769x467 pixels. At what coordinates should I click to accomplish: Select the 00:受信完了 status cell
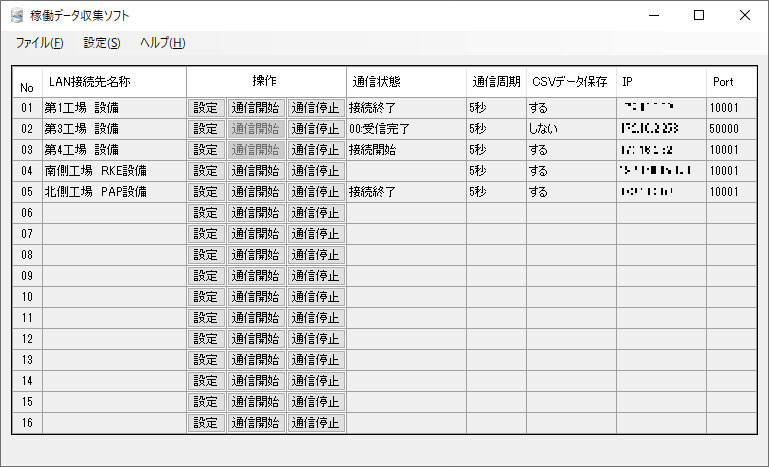click(x=407, y=129)
